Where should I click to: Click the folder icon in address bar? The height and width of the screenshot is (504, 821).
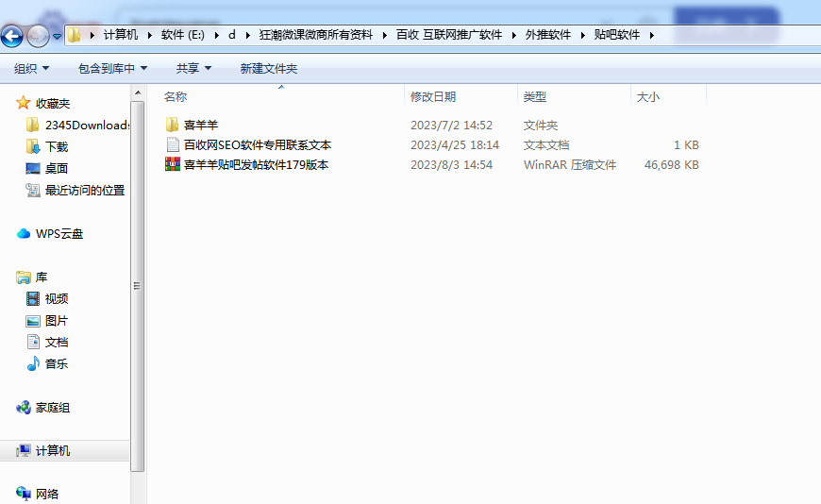[75, 35]
